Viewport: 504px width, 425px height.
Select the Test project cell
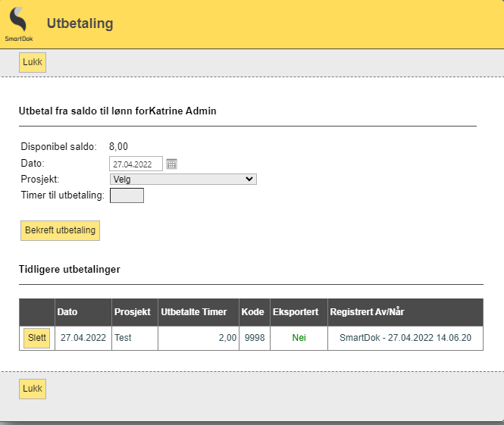click(x=123, y=338)
